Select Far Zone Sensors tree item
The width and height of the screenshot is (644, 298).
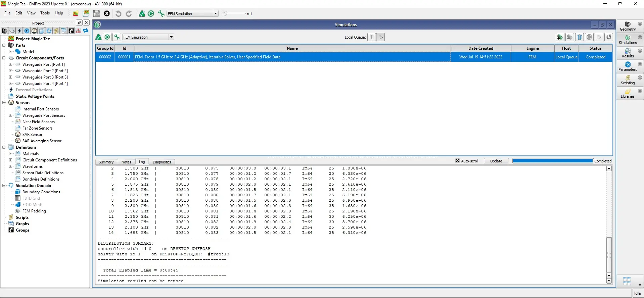pyautogui.click(x=37, y=128)
